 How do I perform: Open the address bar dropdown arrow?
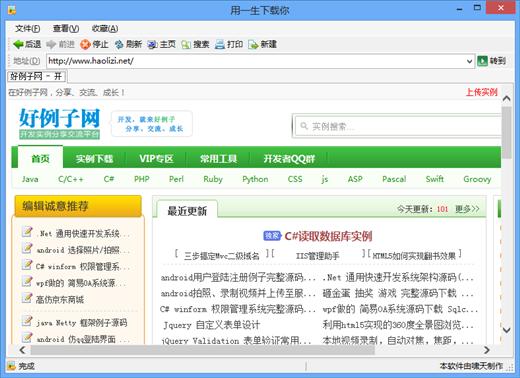pyautogui.click(x=469, y=61)
